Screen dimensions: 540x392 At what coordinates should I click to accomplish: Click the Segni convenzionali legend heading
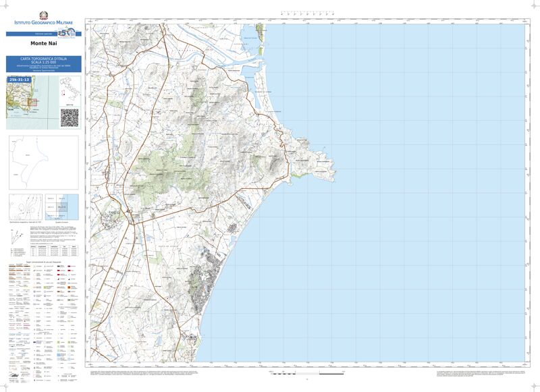(x=43, y=260)
